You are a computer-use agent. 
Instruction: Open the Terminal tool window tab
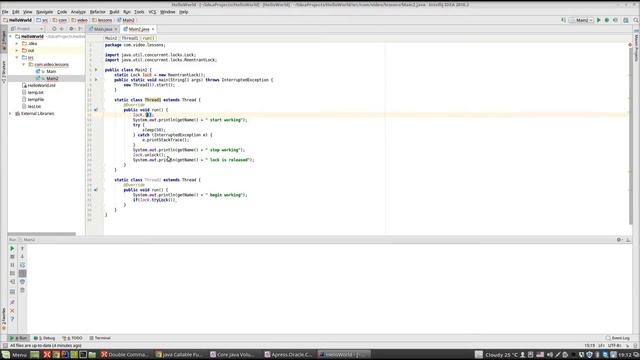(100, 338)
